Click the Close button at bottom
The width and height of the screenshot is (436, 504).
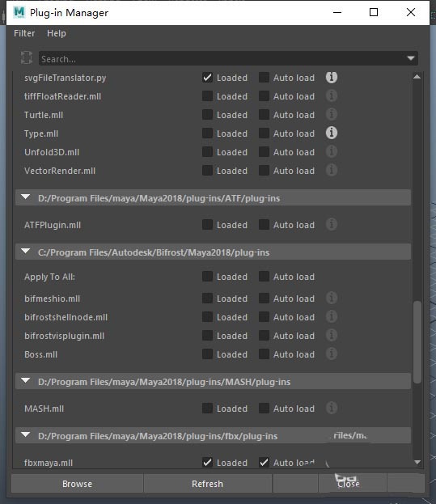tap(349, 484)
